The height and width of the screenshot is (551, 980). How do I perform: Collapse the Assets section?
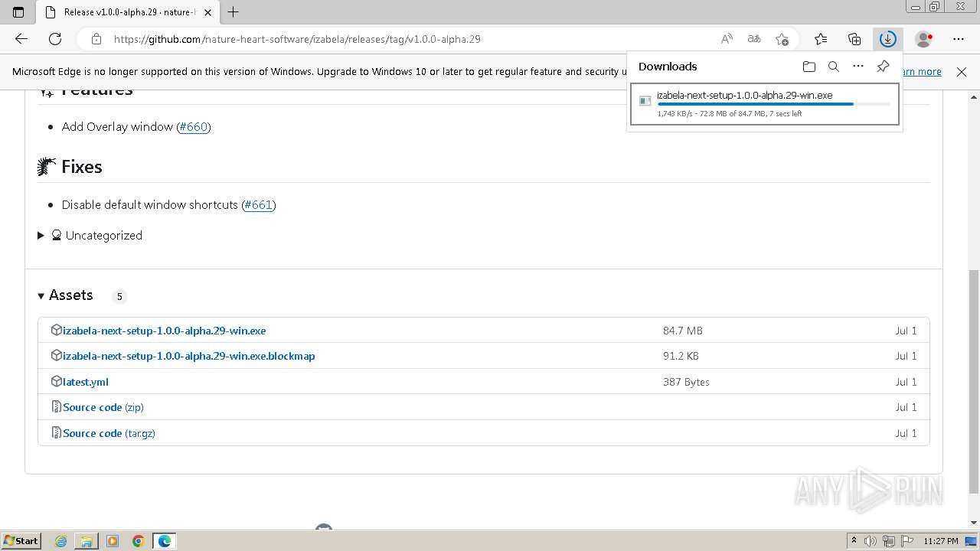tap(65, 295)
